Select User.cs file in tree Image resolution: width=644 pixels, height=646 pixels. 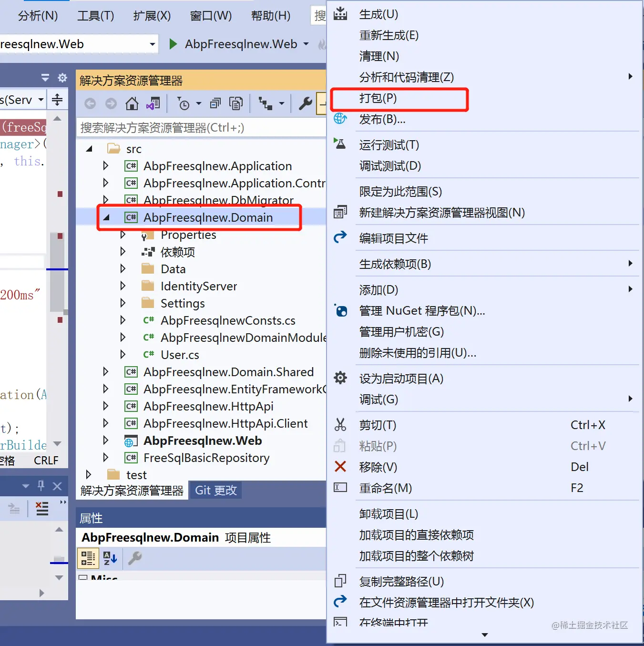(x=180, y=355)
